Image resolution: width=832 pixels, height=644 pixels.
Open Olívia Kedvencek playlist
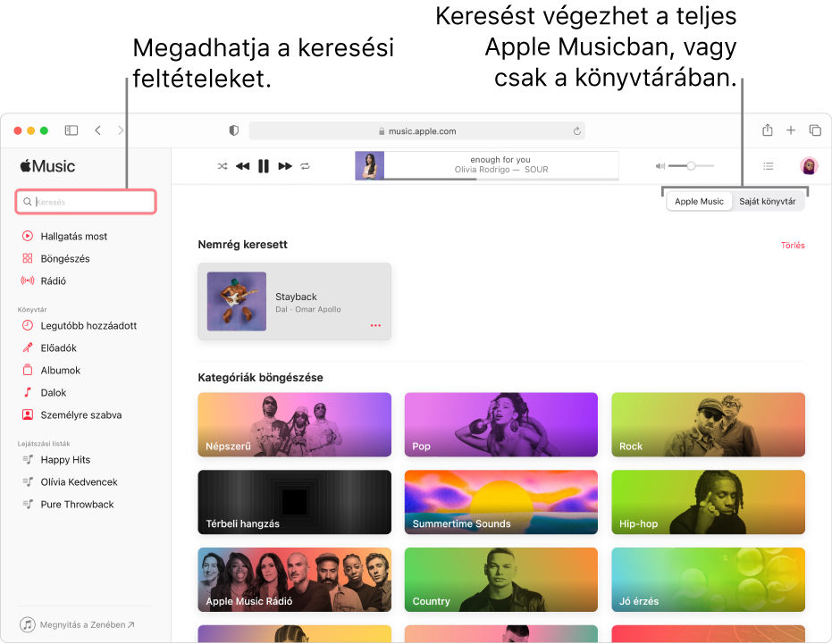(79, 481)
